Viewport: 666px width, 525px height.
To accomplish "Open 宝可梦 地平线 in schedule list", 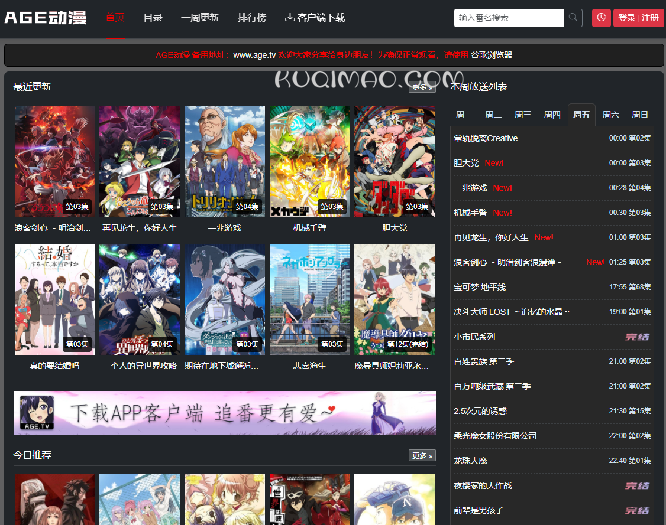I will pyautogui.click(x=480, y=288).
